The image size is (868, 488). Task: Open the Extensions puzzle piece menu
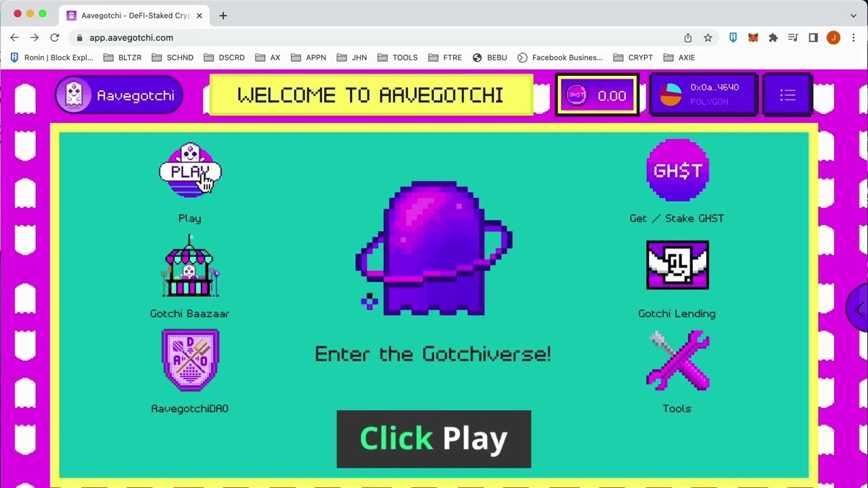tap(773, 38)
